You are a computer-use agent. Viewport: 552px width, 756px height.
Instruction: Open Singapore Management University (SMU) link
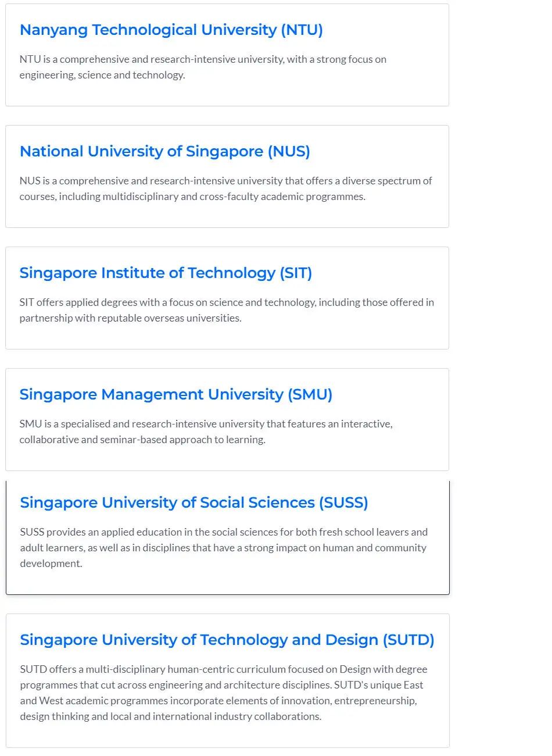click(x=176, y=395)
